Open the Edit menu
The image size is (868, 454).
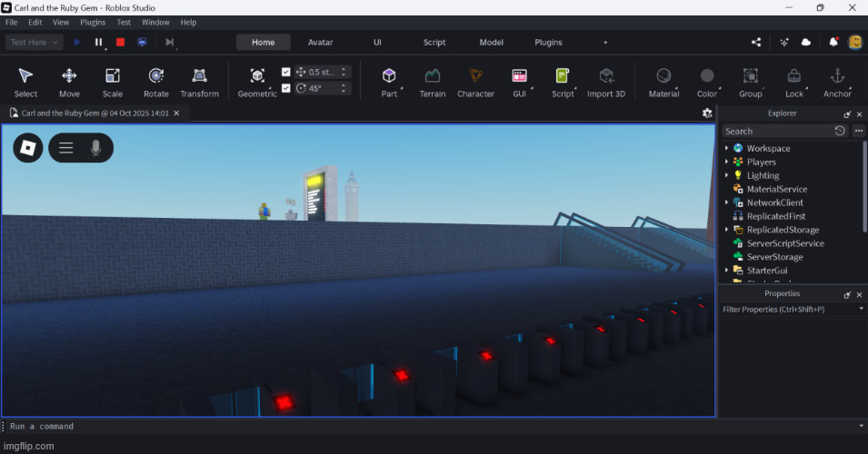pos(35,22)
